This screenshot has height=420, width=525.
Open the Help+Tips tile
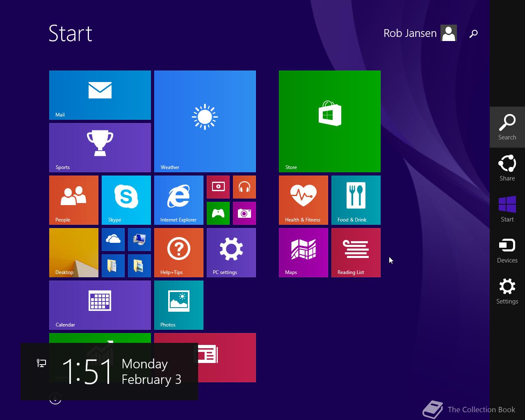coord(179,253)
